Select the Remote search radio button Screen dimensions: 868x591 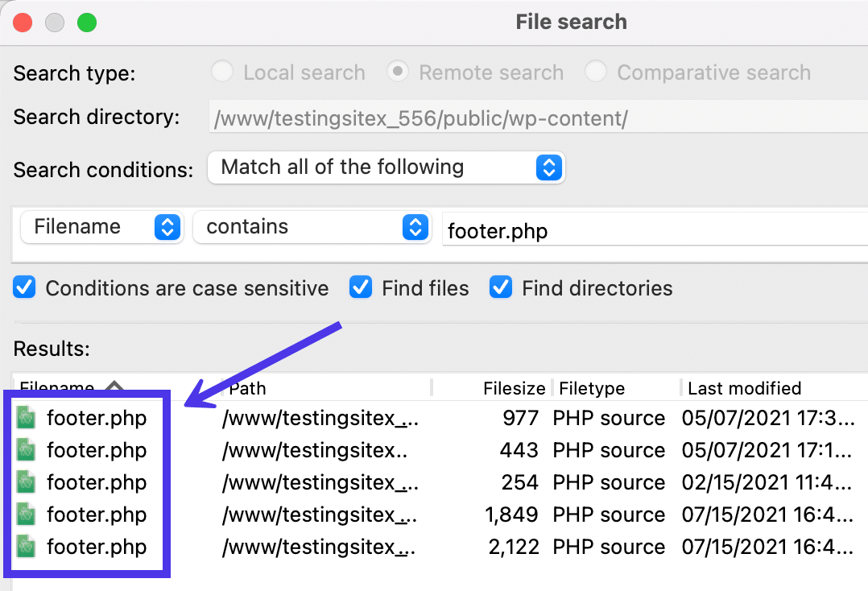[x=398, y=72]
